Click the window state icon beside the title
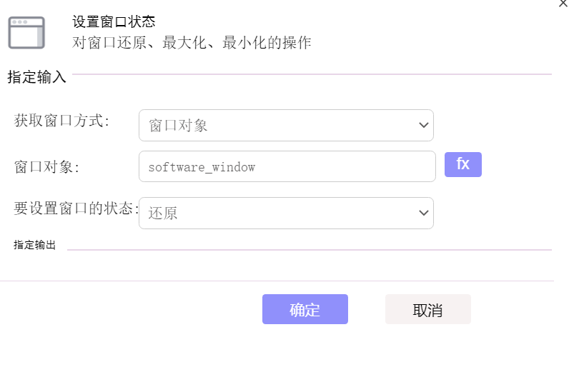The width and height of the screenshot is (579, 392). 26,32
